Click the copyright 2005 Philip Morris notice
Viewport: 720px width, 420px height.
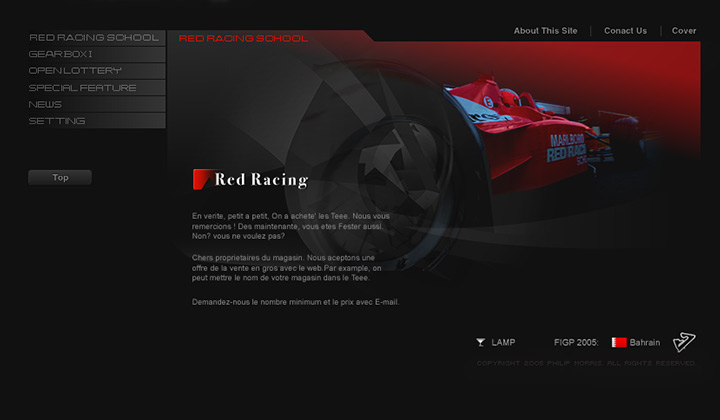[x=586, y=363]
